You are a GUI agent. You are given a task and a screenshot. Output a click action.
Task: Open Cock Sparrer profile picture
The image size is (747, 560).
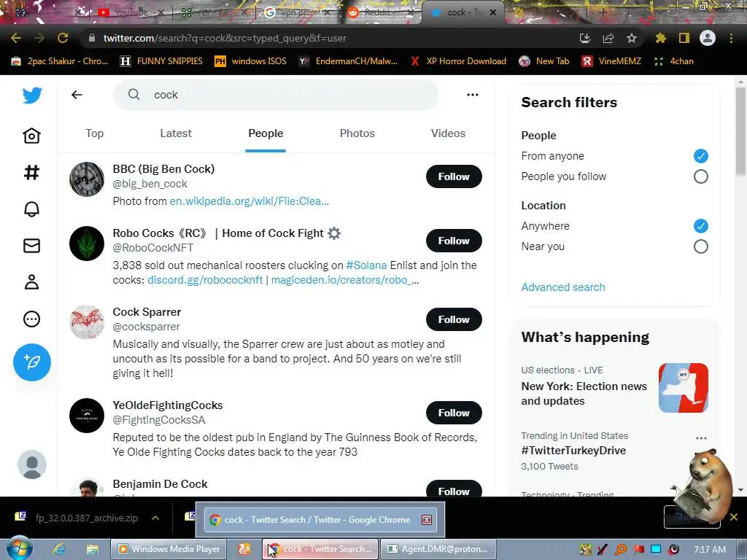click(x=87, y=322)
